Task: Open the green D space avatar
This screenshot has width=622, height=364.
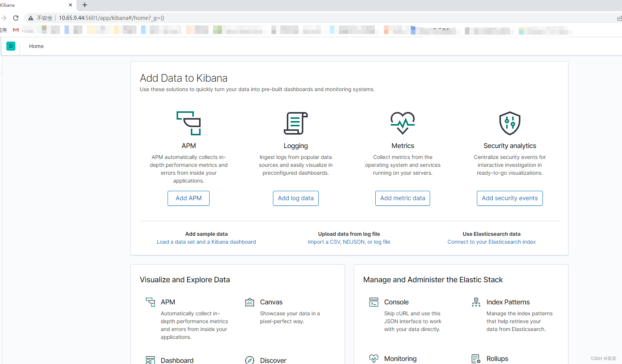Action: [11, 46]
